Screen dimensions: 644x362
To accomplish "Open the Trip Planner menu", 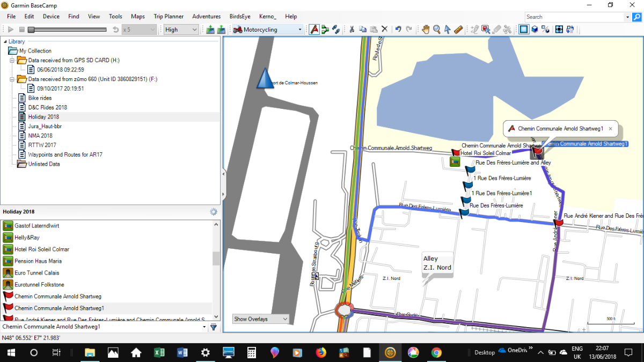I will click(169, 17).
